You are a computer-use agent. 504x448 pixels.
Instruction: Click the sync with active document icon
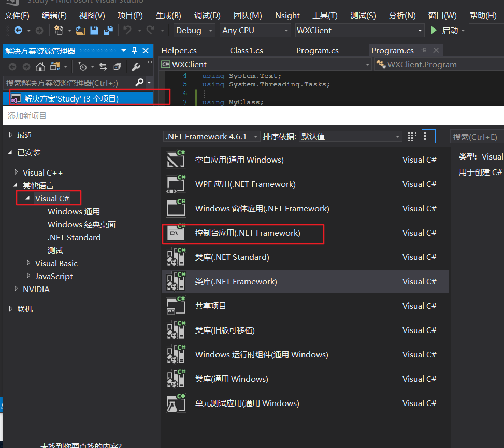pos(103,67)
